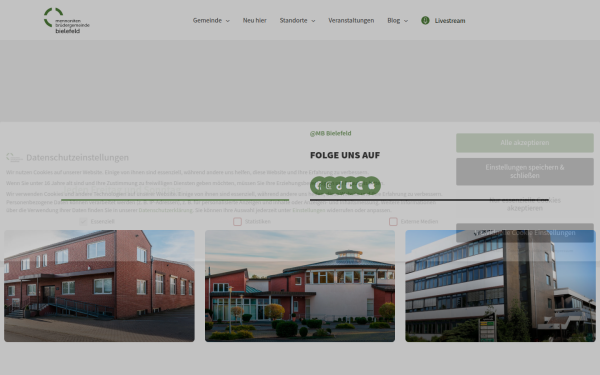Open the Facebook social icon
This screenshot has width=600, height=375.
(x=318, y=186)
